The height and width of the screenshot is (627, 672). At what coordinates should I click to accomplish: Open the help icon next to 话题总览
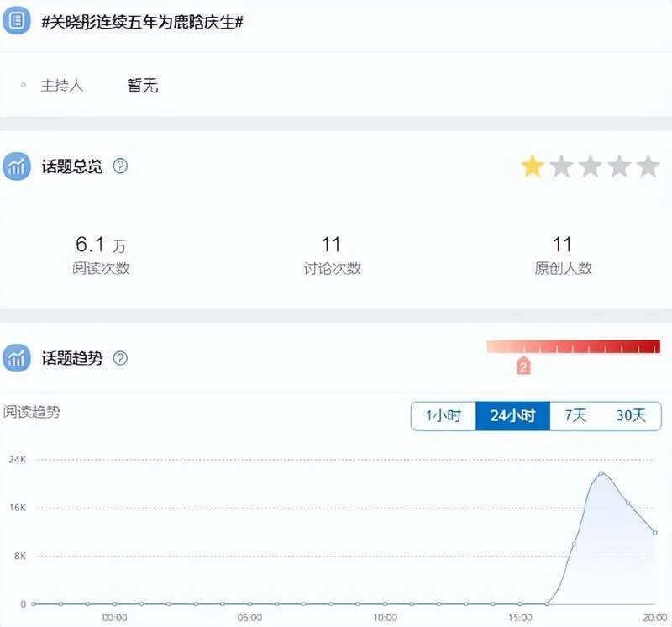[120, 166]
